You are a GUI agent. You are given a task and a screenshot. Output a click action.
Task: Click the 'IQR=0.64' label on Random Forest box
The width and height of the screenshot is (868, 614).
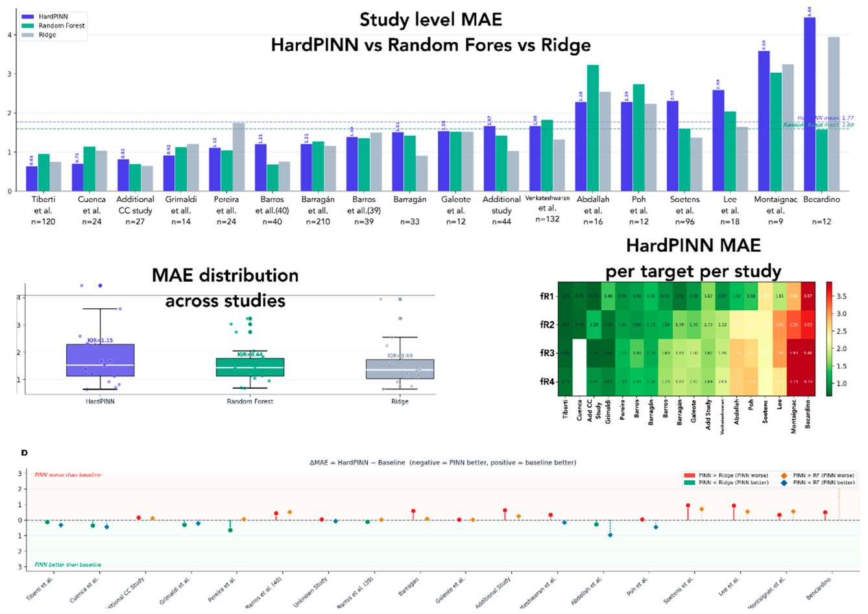tap(250, 354)
